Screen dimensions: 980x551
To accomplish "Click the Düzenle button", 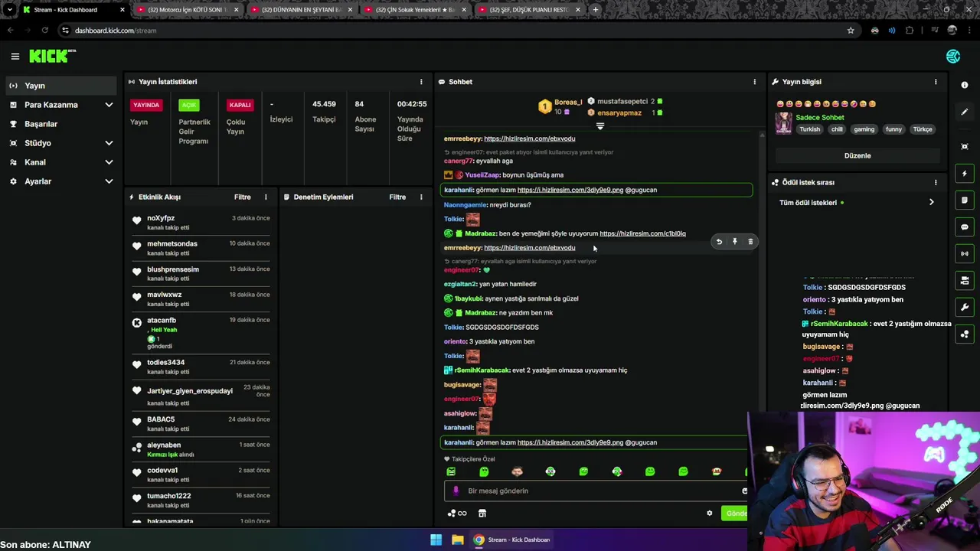I will (x=857, y=155).
